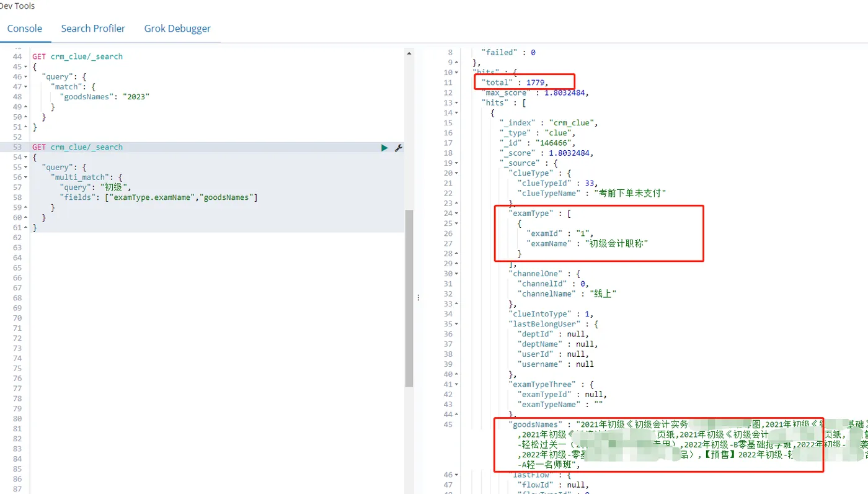Collapse the request body at editor line 45
Screen dimensions: 868x494
[x=25, y=67]
